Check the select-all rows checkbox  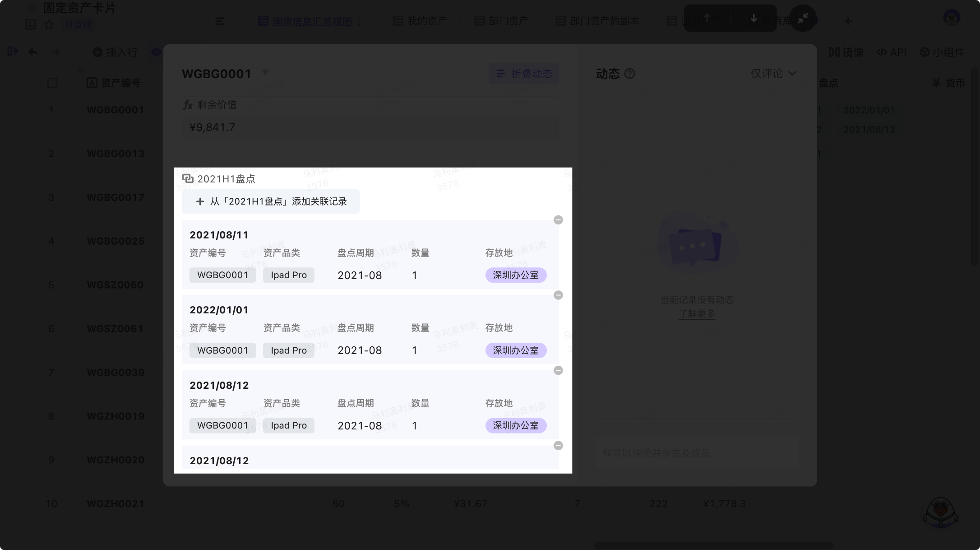coord(52,83)
